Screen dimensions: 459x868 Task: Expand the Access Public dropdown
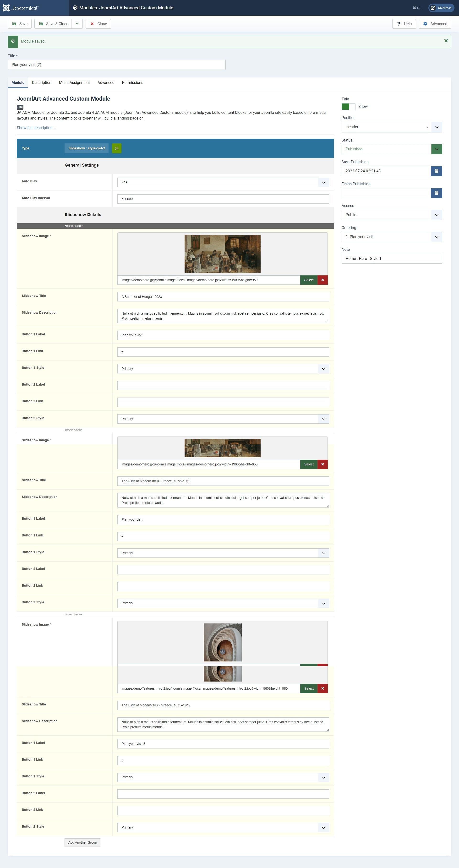(x=391, y=215)
